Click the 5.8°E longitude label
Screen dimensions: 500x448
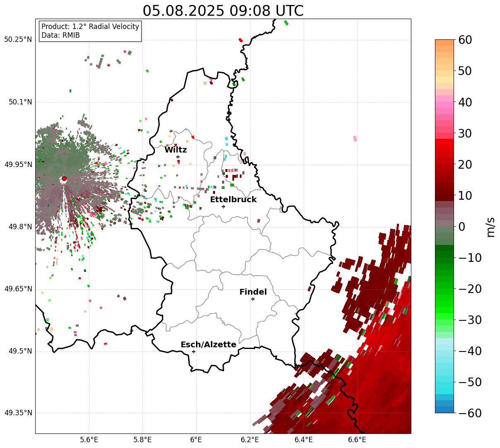click(x=143, y=440)
